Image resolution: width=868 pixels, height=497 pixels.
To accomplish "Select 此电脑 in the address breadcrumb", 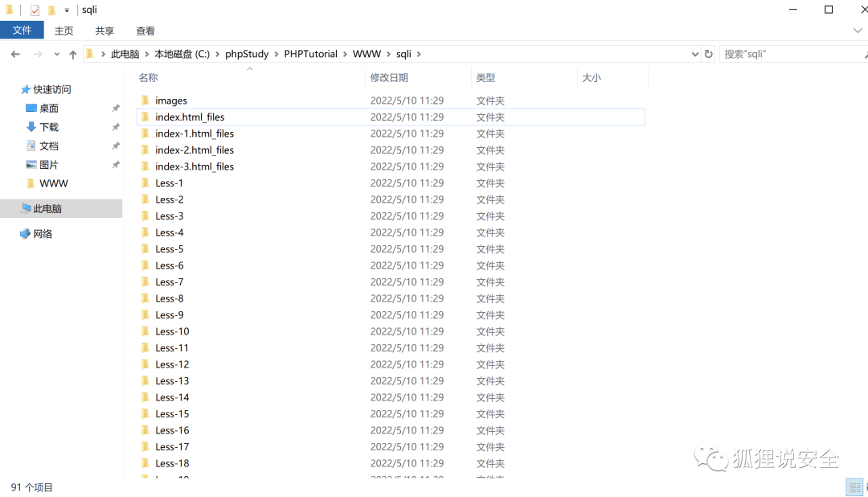I will click(125, 54).
